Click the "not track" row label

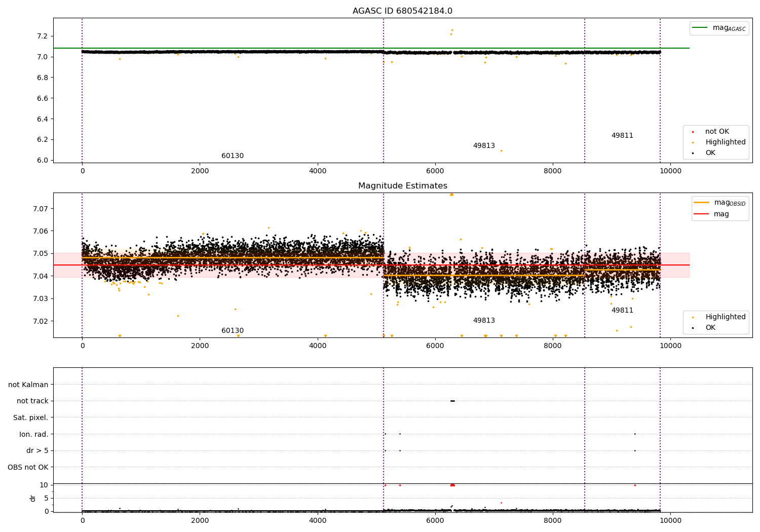click(x=32, y=401)
